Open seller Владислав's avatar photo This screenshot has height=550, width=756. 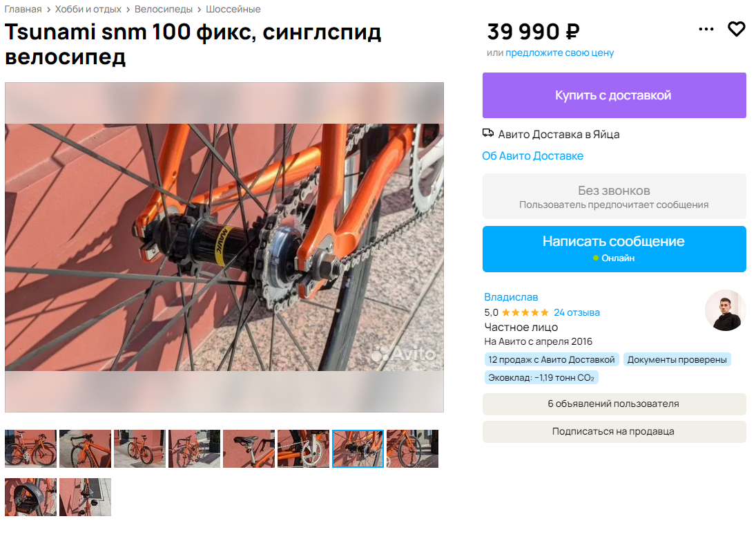coord(725,310)
